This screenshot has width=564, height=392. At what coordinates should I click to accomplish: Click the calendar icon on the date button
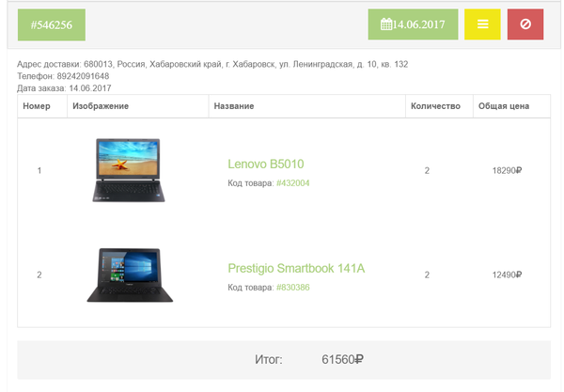coord(386,24)
